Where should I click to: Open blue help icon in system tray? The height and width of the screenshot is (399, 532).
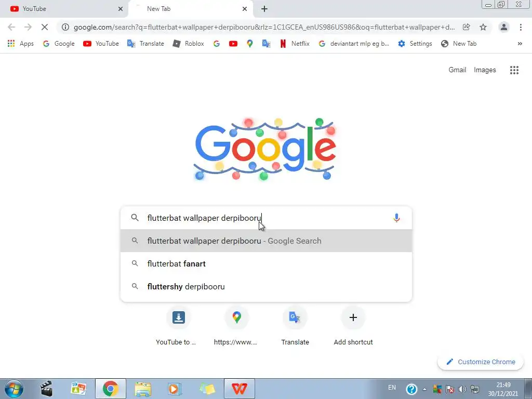pyautogui.click(x=411, y=389)
